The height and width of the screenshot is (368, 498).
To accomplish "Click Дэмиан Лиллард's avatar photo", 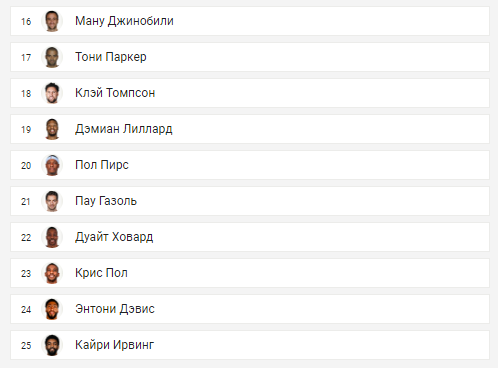I will pos(52,129).
